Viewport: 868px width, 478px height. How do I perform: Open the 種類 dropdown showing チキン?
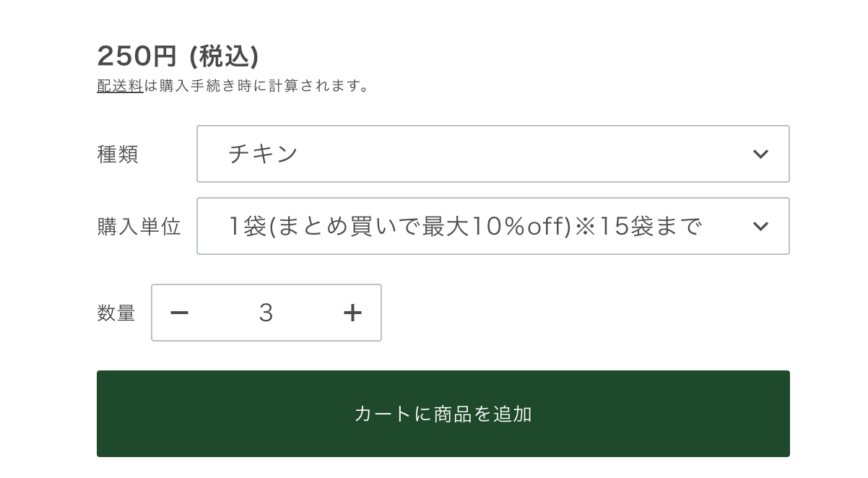click(x=492, y=154)
